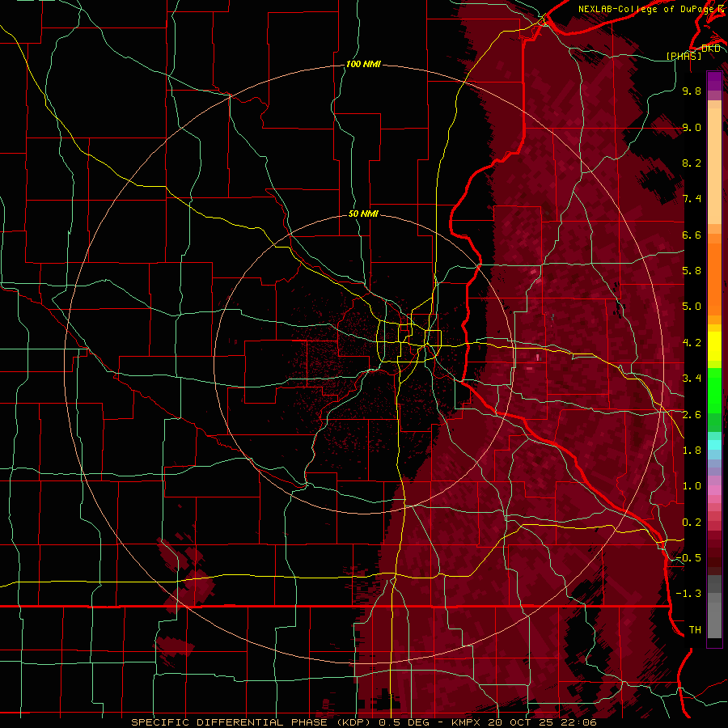Click the 3.4 scale value

click(x=692, y=379)
